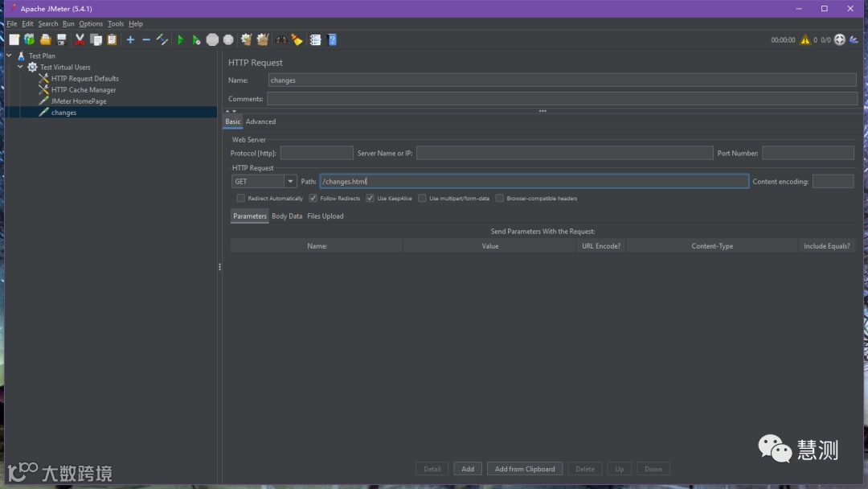Open the Options menu
This screenshot has width=868, height=489.
point(91,24)
